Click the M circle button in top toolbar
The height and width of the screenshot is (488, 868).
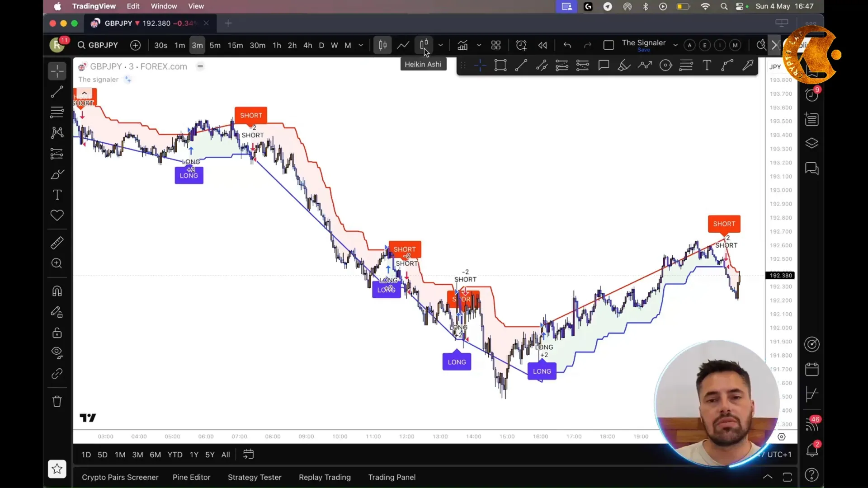[735, 45]
